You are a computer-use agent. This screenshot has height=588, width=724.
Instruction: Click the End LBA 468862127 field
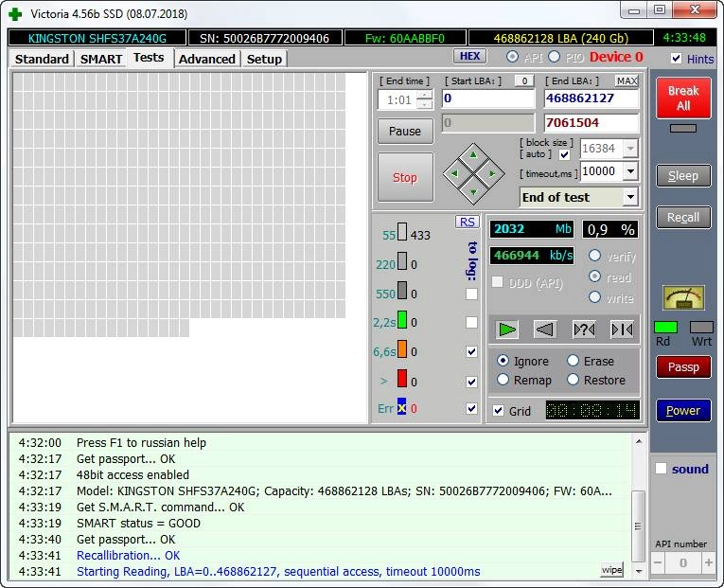[x=592, y=98]
